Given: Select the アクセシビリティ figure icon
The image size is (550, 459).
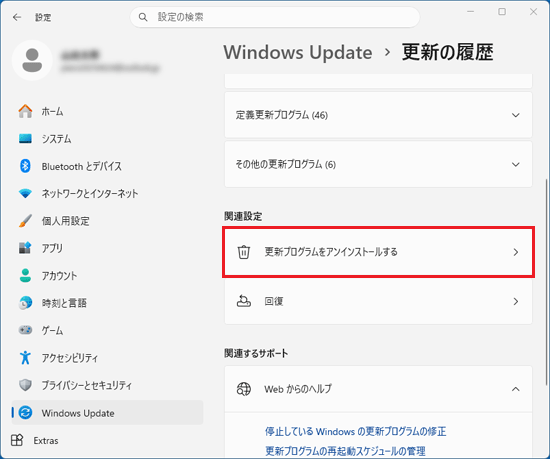Looking at the screenshot, I should click(25, 357).
